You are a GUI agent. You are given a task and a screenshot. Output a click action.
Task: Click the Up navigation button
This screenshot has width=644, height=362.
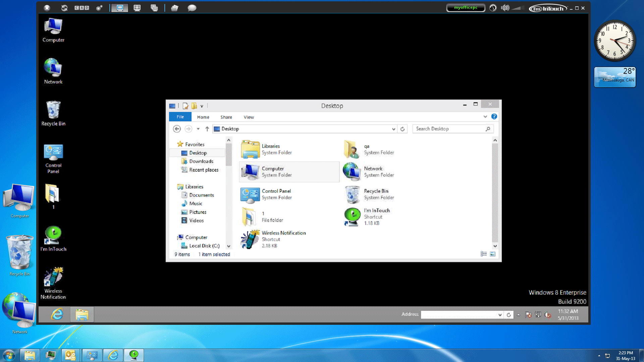(x=207, y=129)
